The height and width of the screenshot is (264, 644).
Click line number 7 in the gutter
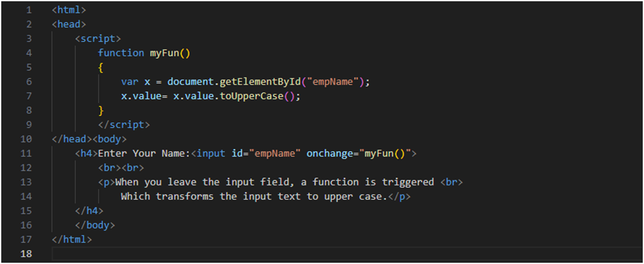[x=29, y=96]
